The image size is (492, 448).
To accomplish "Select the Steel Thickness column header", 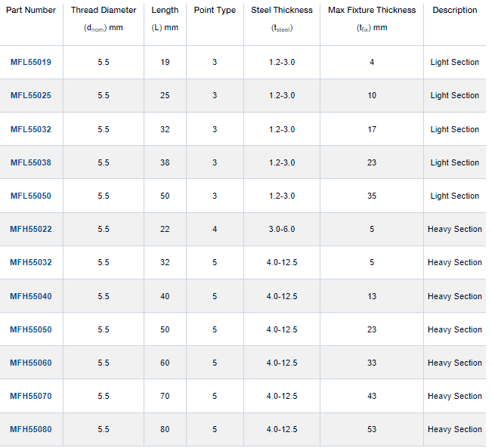I will point(282,11).
